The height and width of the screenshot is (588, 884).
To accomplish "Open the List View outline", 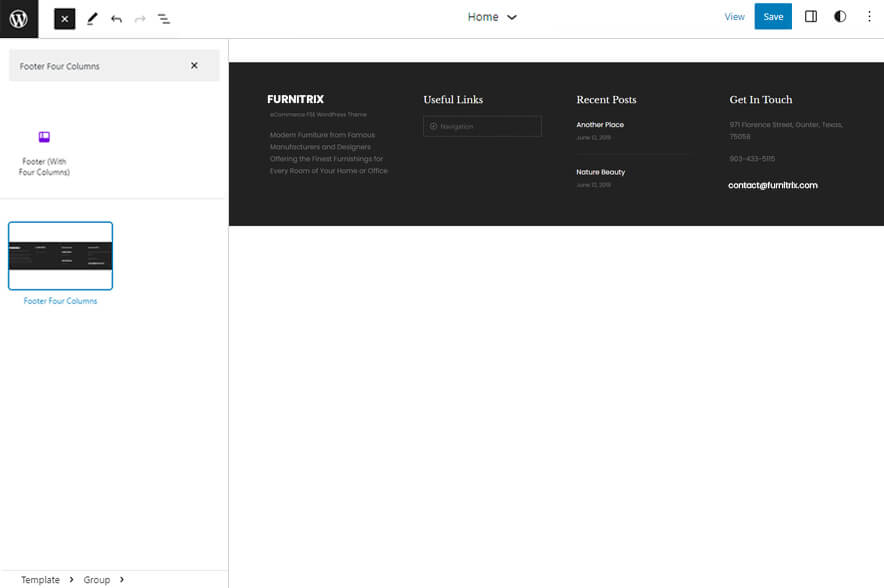I will click(x=163, y=17).
